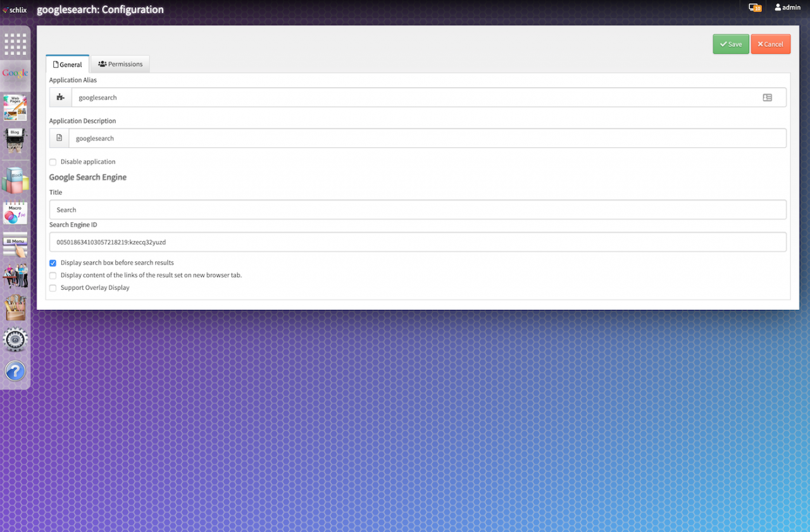The height and width of the screenshot is (532, 810).
Task: Open the Google search app in sidebar
Action: click(x=15, y=73)
